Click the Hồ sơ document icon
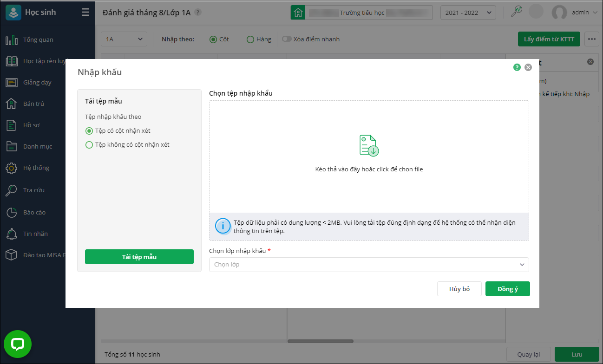The height and width of the screenshot is (364, 603). coord(12,125)
